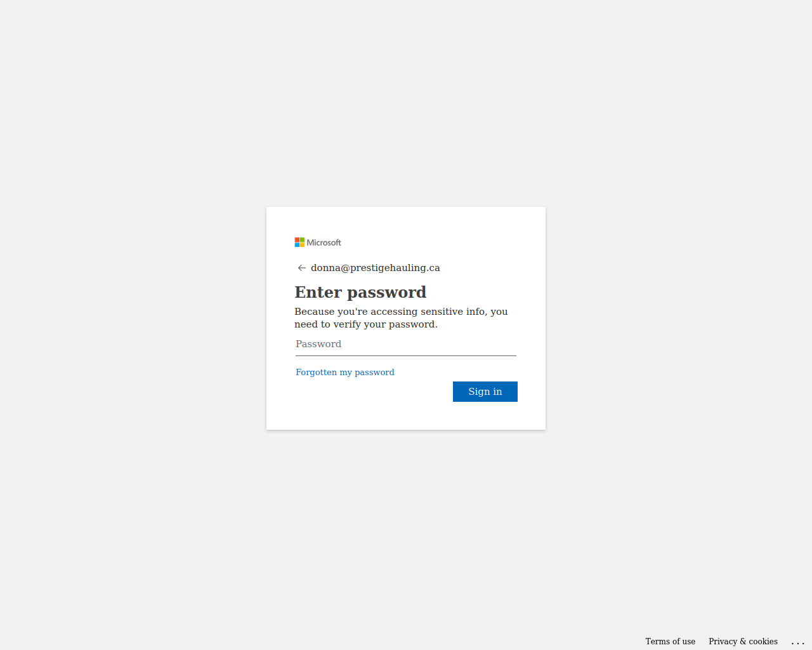Screen dimensions: 812x650
Task: Click the "need to verify your password" line
Action: tap(366, 324)
